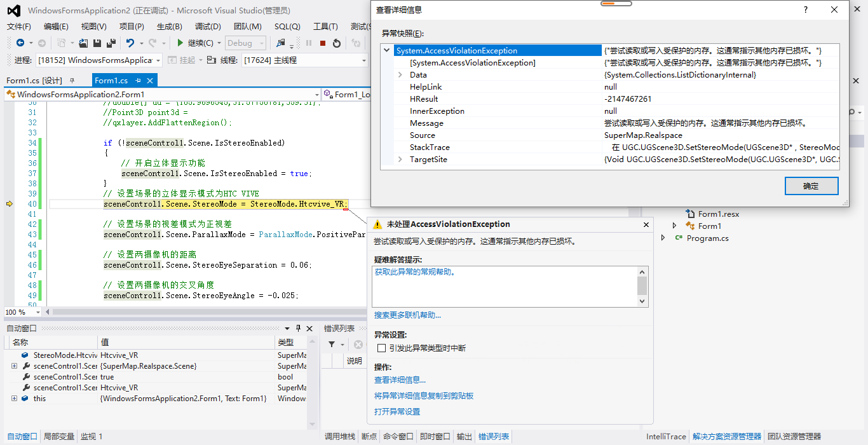Click the red Stop Debugging square
Screen dimensions: 868x445
click(323, 43)
